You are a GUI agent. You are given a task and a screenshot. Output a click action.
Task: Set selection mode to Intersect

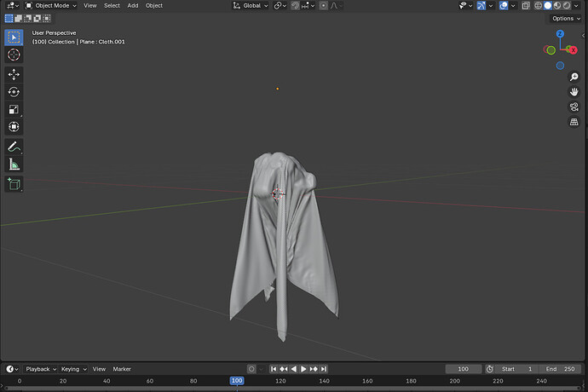tap(47, 19)
